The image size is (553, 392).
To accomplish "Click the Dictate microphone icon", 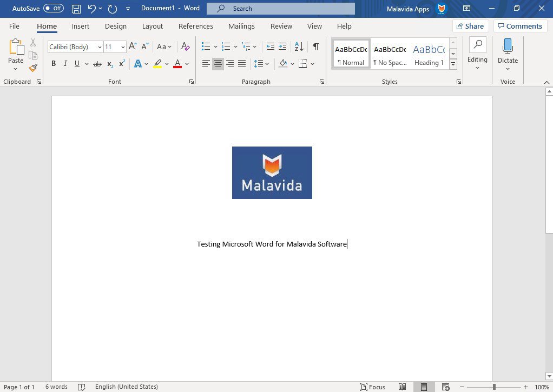I will coord(508,47).
